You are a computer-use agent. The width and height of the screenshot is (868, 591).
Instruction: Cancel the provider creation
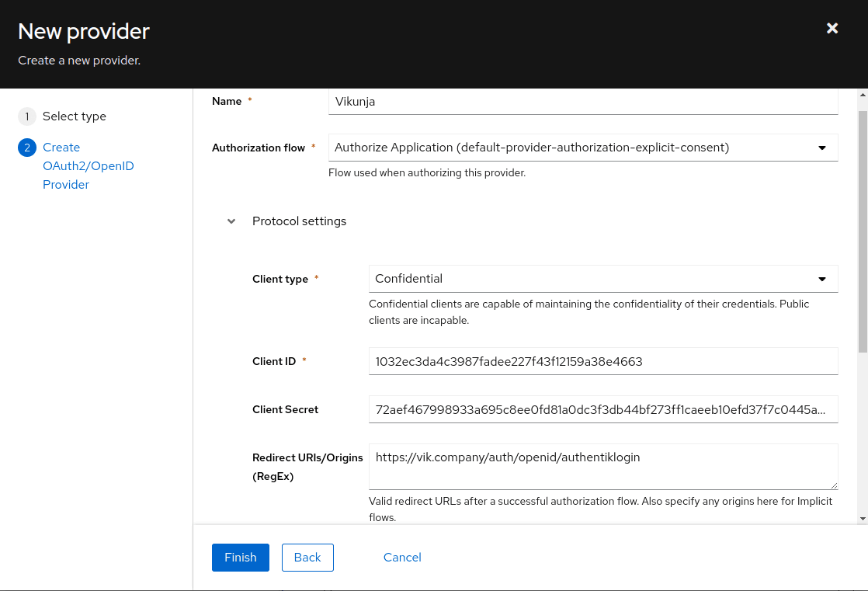pyautogui.click(x=402, y=558)
